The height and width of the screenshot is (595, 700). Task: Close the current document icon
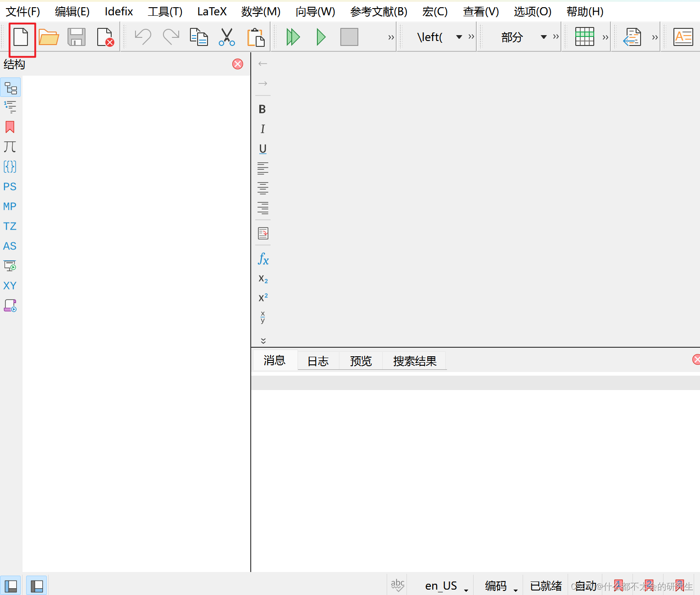[105, 37]
